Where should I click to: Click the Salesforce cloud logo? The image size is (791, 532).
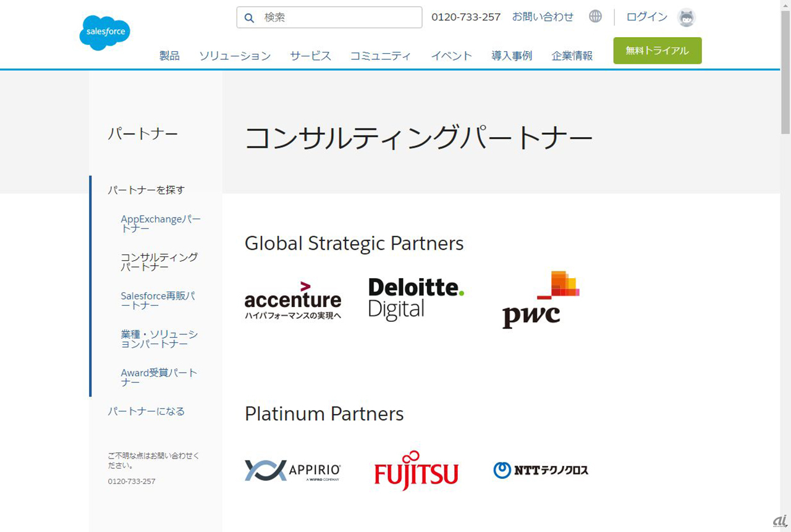[x=104, y=33]
